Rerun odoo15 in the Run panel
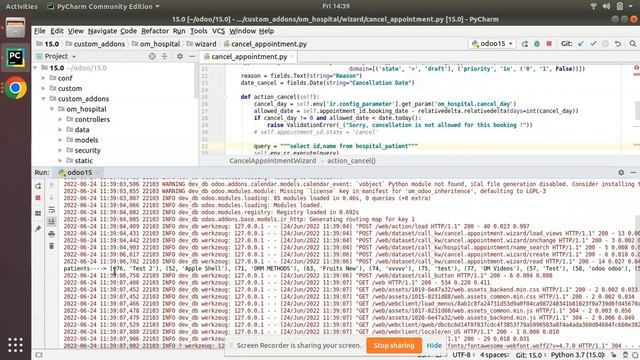 [38, 186]
